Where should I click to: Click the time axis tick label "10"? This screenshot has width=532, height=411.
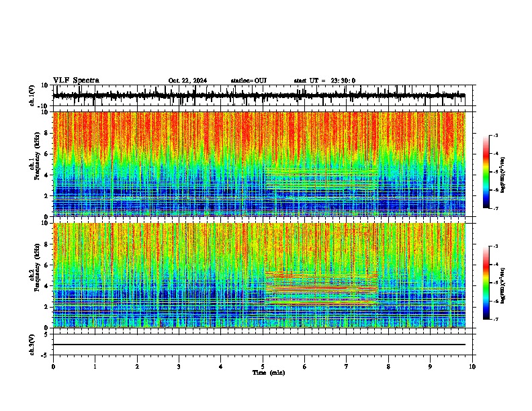tap(472, 367)
